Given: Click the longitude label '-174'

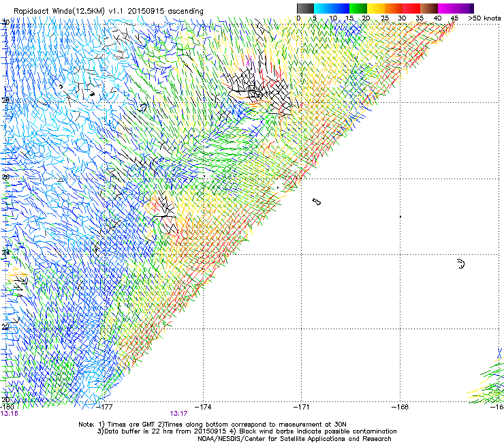Looking at the screenshot, I should 203,407.
